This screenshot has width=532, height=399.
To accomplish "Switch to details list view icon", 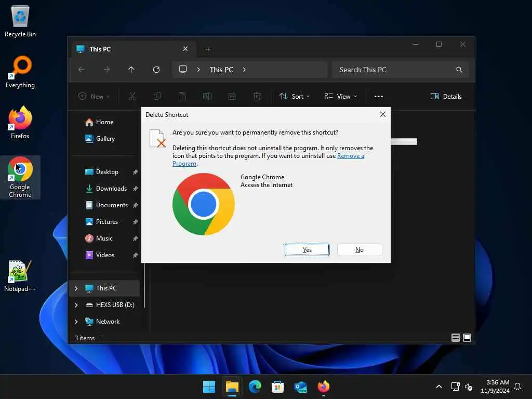I will coord(455,338).
